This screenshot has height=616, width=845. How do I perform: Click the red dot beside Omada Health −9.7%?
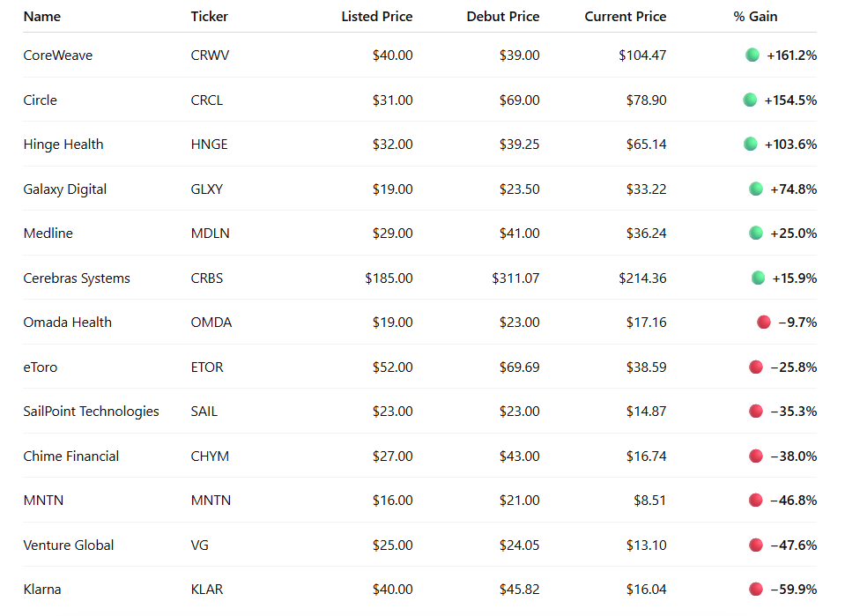click(x=764, y=323)
